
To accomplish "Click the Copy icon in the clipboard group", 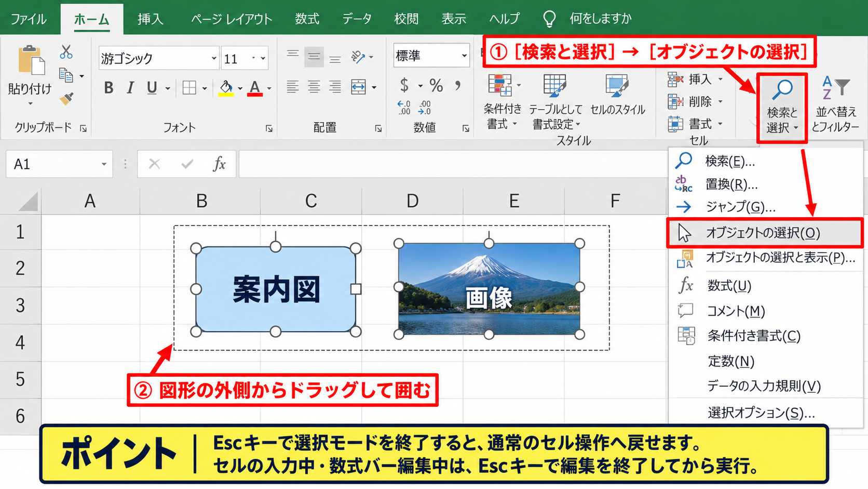I will [x=66, y=76].
